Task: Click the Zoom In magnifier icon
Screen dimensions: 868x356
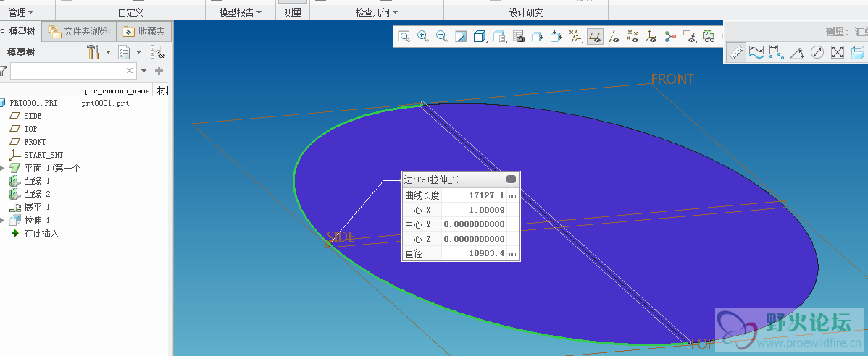Action: click(x=423, y=36)
